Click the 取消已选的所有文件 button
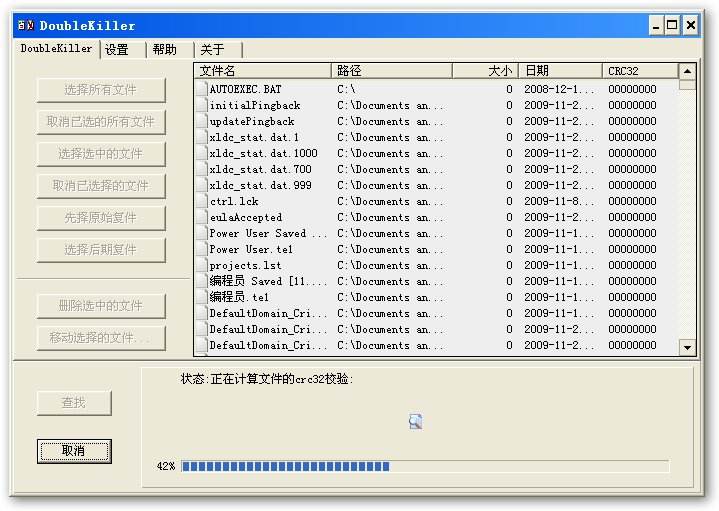The width and height of the screenshot is (719, 511). 101,122
